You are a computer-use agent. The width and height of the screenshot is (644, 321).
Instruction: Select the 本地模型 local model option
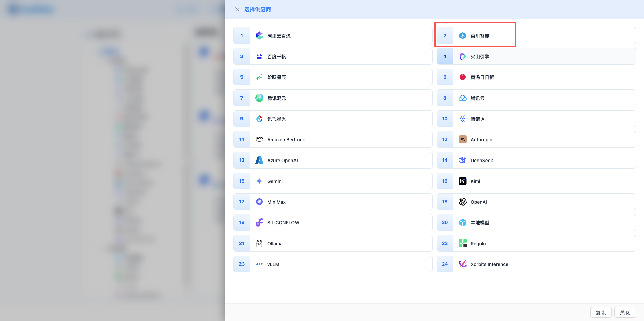(480, 223)
